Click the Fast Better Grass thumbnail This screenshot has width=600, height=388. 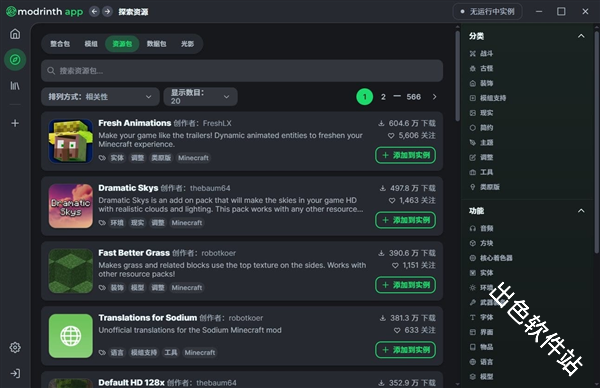[x=71, y=271]
